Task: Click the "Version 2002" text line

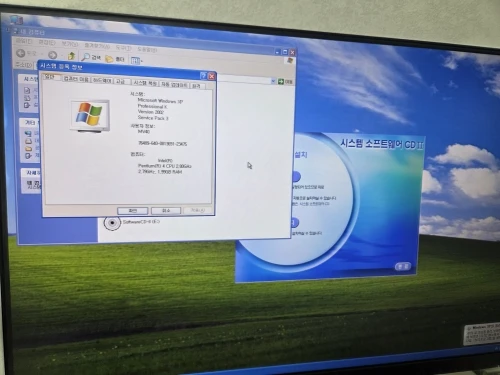Action: 151,112
